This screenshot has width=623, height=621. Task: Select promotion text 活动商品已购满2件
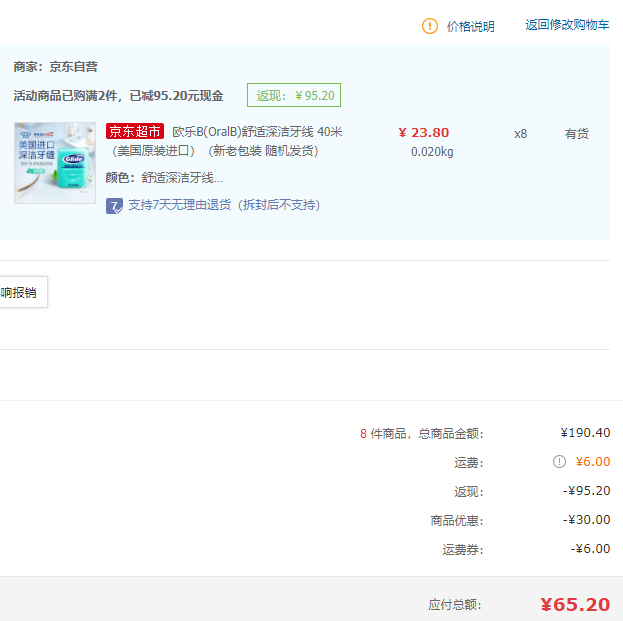[x=66, y=96]
